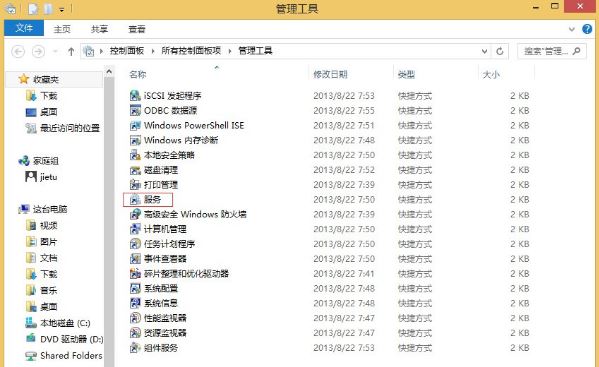Open the help question mark icon

pyautogui.click(x=587, y=29)
